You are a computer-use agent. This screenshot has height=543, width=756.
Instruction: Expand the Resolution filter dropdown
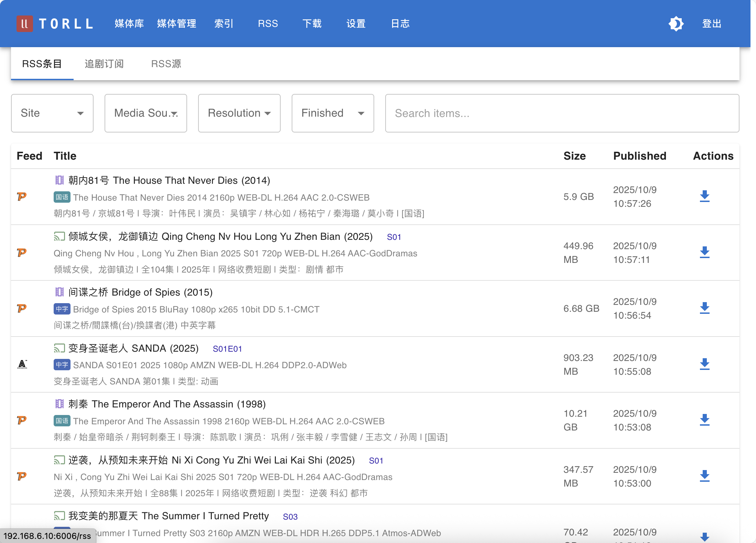coord(239,113)
